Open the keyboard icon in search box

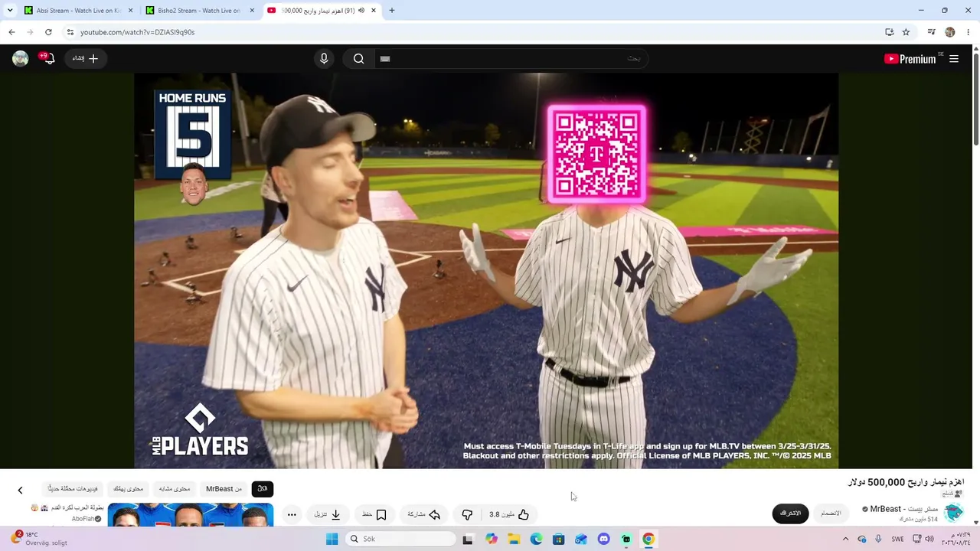point(385,59)
